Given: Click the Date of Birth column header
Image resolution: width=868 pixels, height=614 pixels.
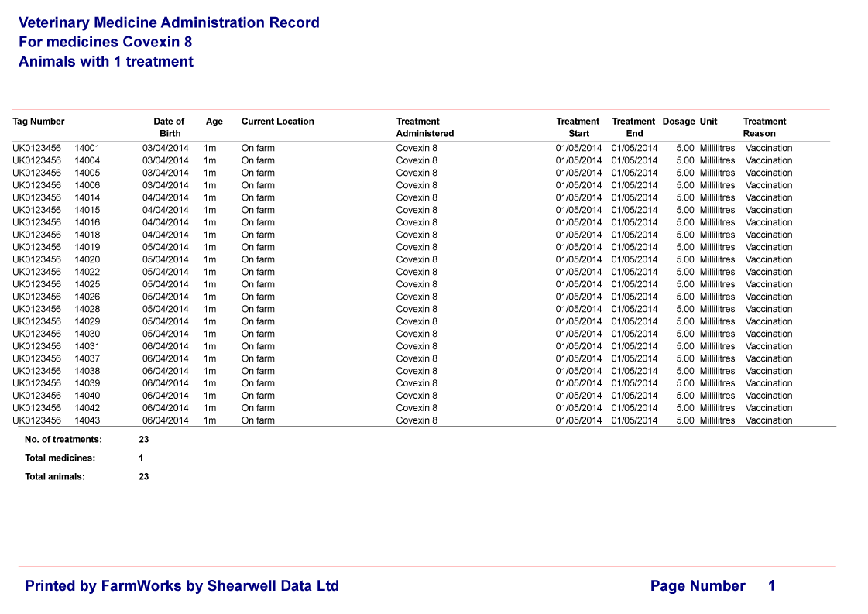Looking at the screenshot, I should click(x=169, y=127).
